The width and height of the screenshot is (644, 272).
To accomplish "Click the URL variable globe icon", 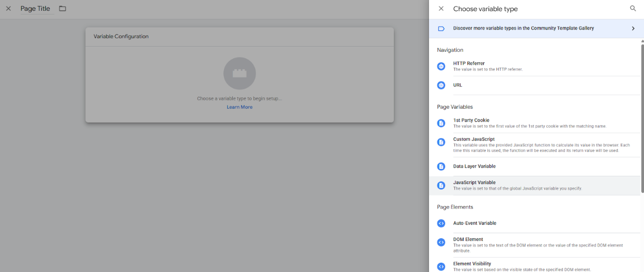I will click(x=441, y=85).
